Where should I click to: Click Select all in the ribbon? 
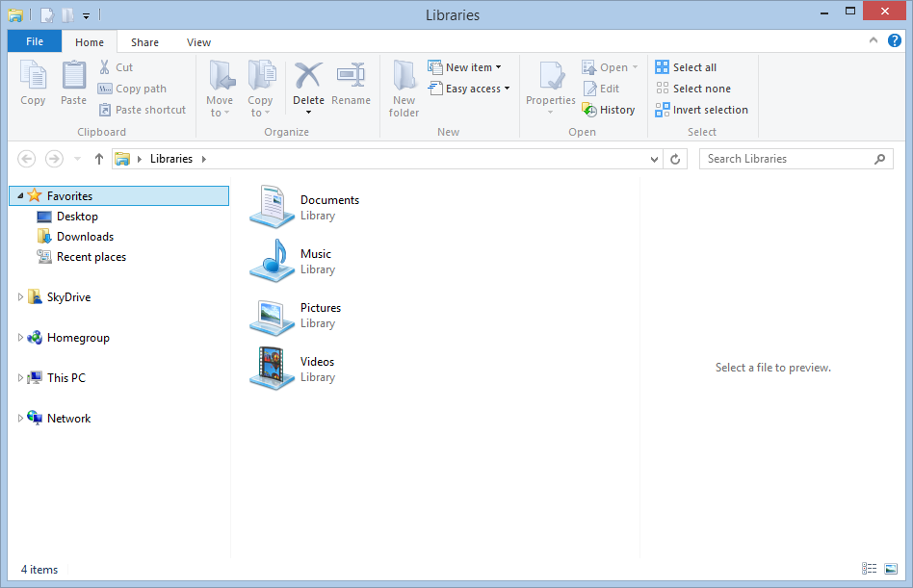pyautogui.click(x=686, y=67)
